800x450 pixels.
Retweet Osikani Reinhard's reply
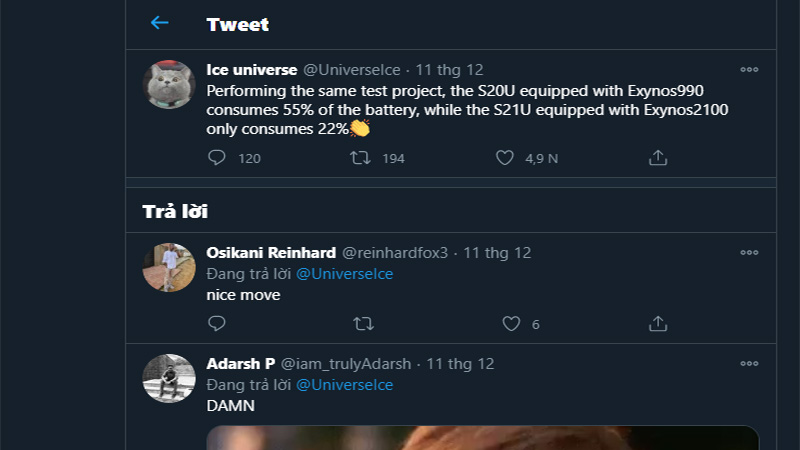coord(364,324)
